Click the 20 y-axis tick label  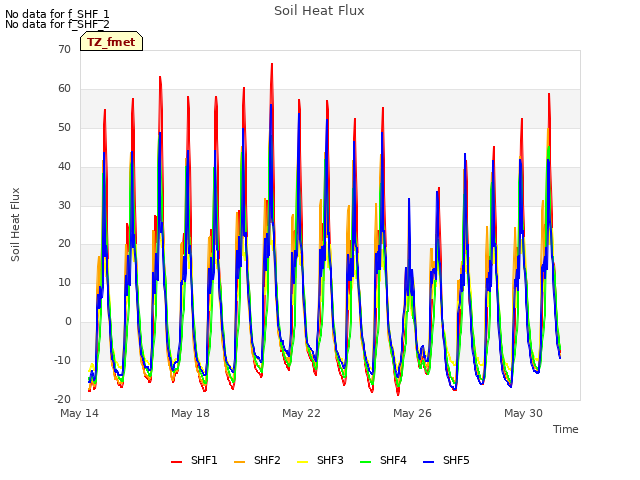(64, 244)
